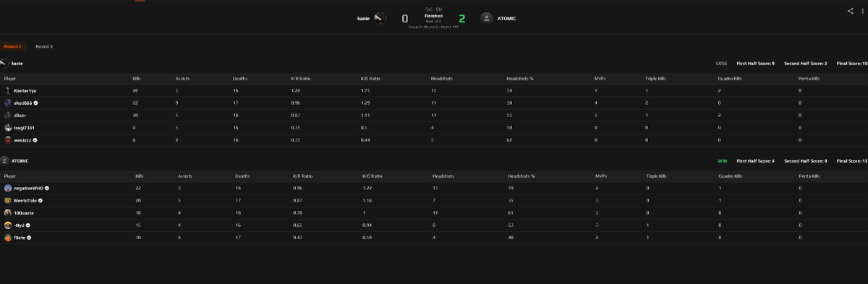Click negativeWHO's player avatar
Image resolution: width=868 pixels, height=284 pixels.
pos(7,188)
